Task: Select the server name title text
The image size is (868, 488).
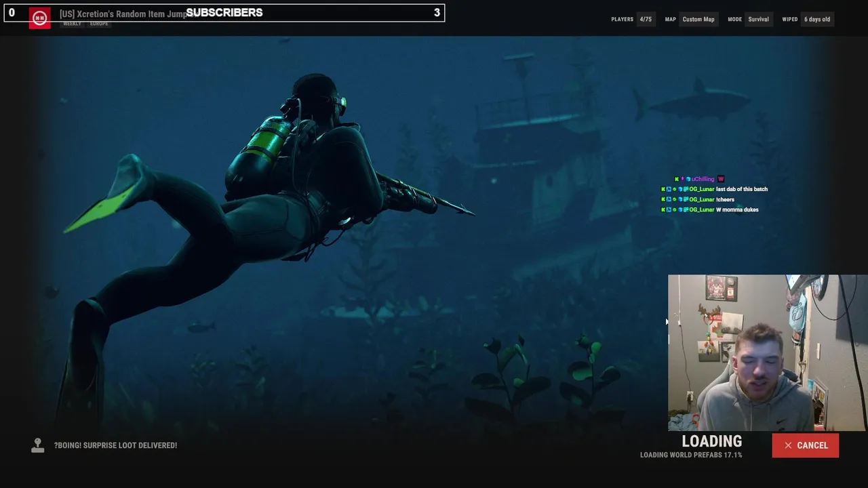Action: pos(122,14)
